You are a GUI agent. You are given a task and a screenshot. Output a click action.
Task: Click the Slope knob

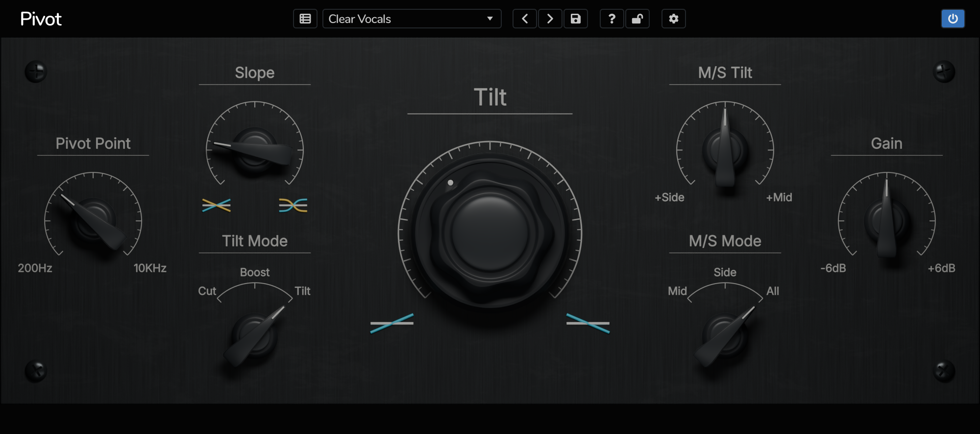click(x=255, y=150)
